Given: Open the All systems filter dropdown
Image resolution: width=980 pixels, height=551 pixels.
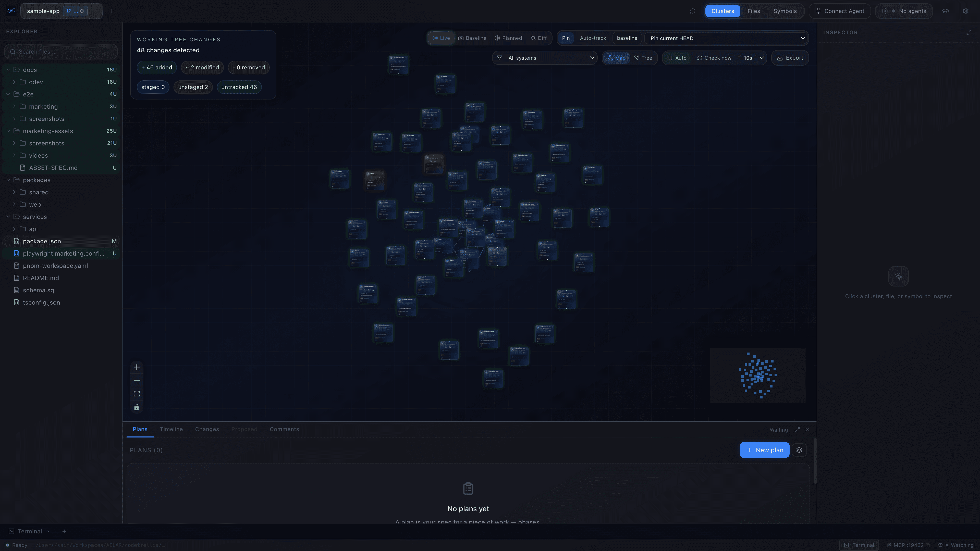Looking at the screenshot, I should (x=545, y=58).
